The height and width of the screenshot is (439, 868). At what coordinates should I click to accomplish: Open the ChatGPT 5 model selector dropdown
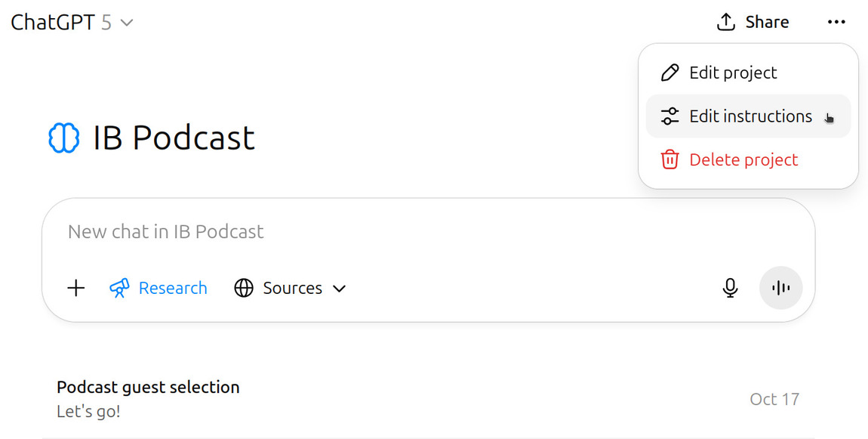pos(72,23)
